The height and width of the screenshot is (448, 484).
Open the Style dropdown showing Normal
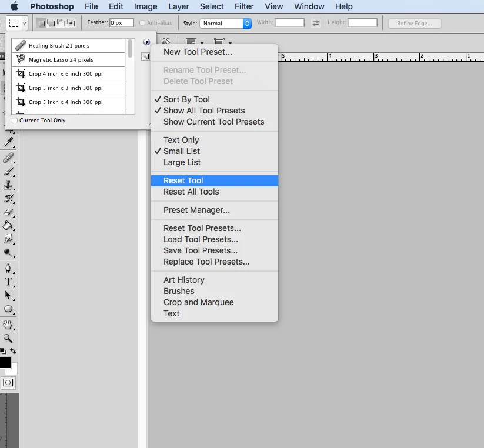pyautogui.click(x=226, y=23)
